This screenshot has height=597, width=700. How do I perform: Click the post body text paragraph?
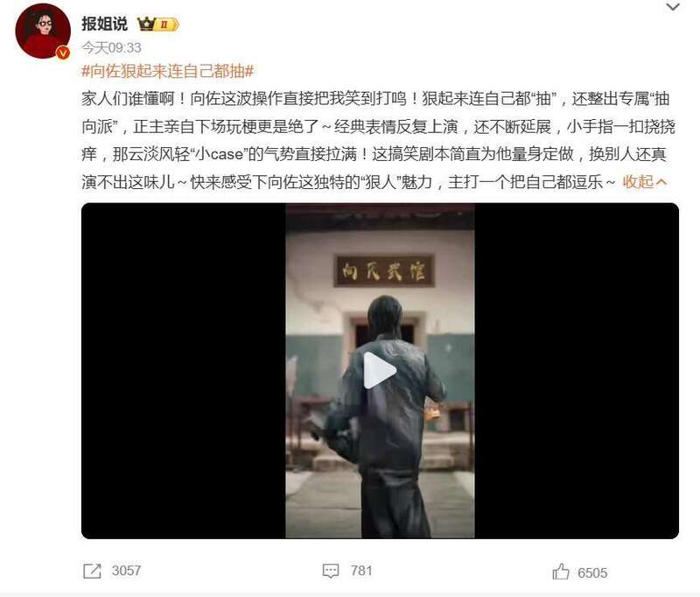(x=378, y=140)
